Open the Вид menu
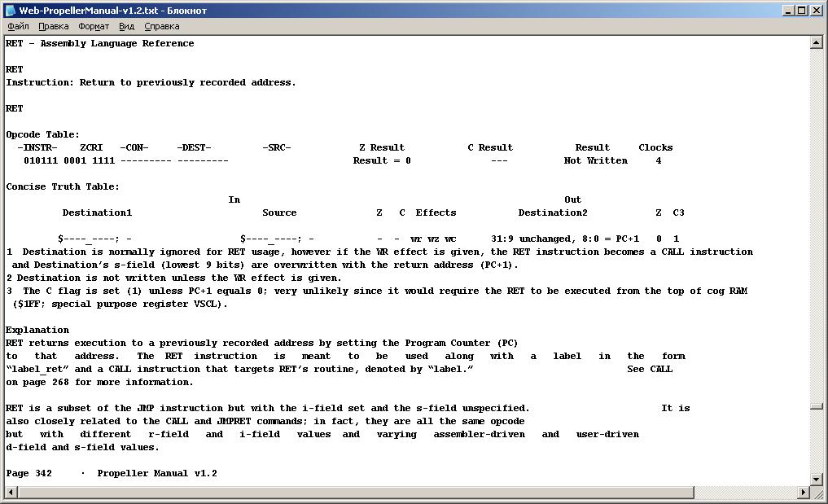This screenshot has height=504, width=828. pyautogui.click(x=126, y=26)
